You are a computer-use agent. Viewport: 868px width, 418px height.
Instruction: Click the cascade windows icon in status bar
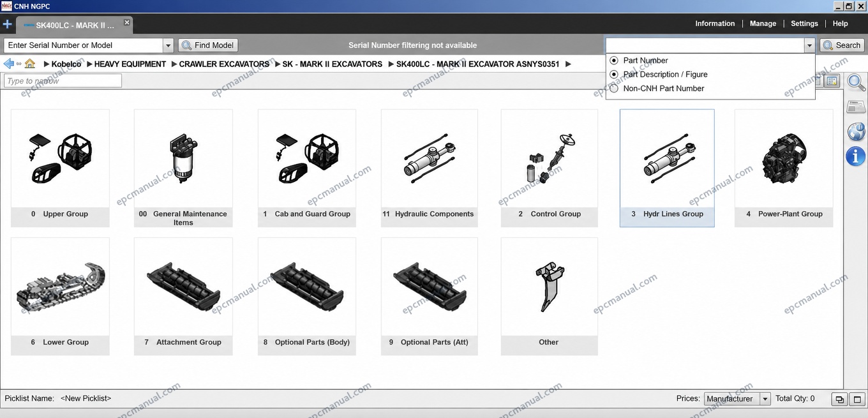tap(839, 399)
